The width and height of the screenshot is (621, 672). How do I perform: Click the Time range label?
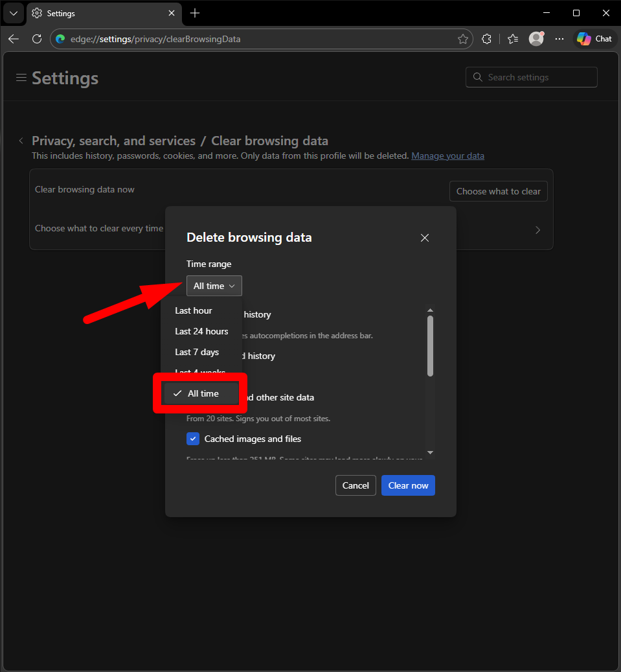pyautogui.click(x=209, y=264)
